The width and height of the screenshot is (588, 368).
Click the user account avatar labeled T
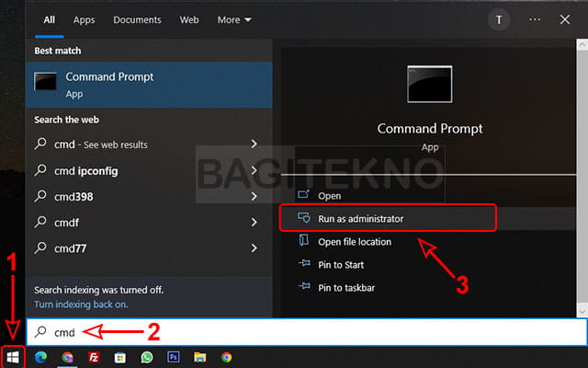[499, 19]
